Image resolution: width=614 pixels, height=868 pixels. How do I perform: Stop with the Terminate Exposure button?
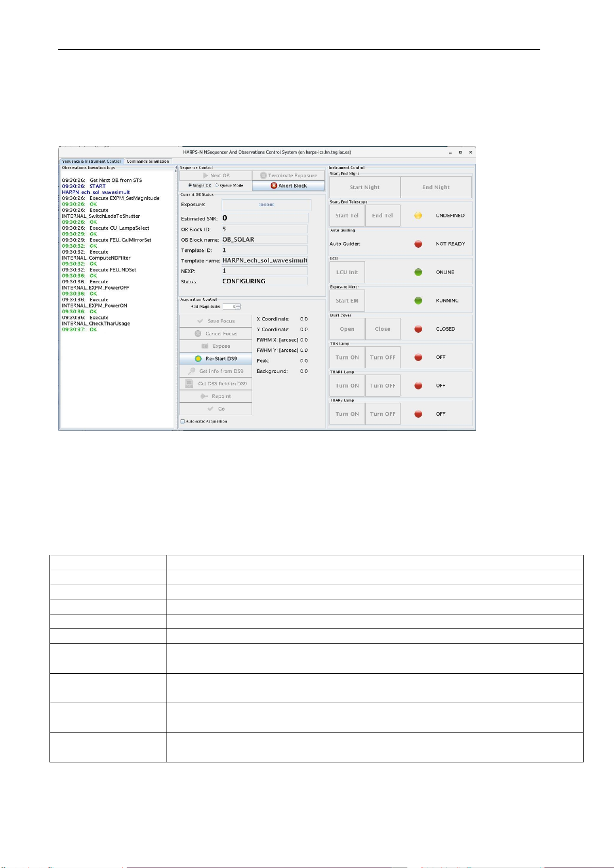[288, 176]
